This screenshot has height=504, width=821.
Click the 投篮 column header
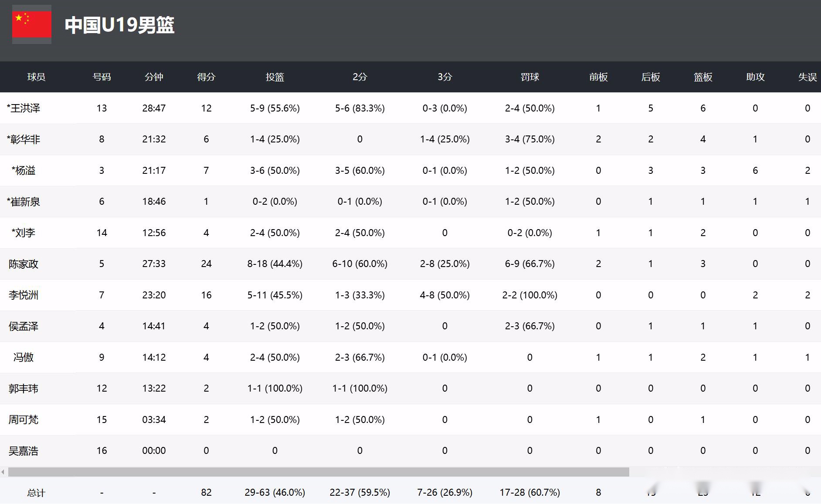[275, 77]
